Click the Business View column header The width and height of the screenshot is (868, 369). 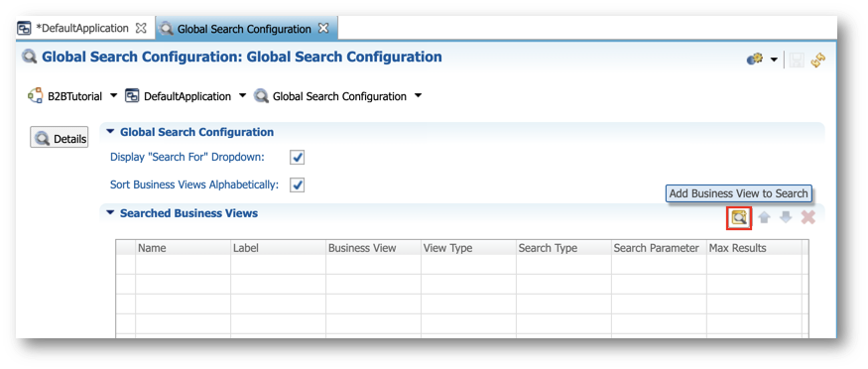[x=362, y=248]
